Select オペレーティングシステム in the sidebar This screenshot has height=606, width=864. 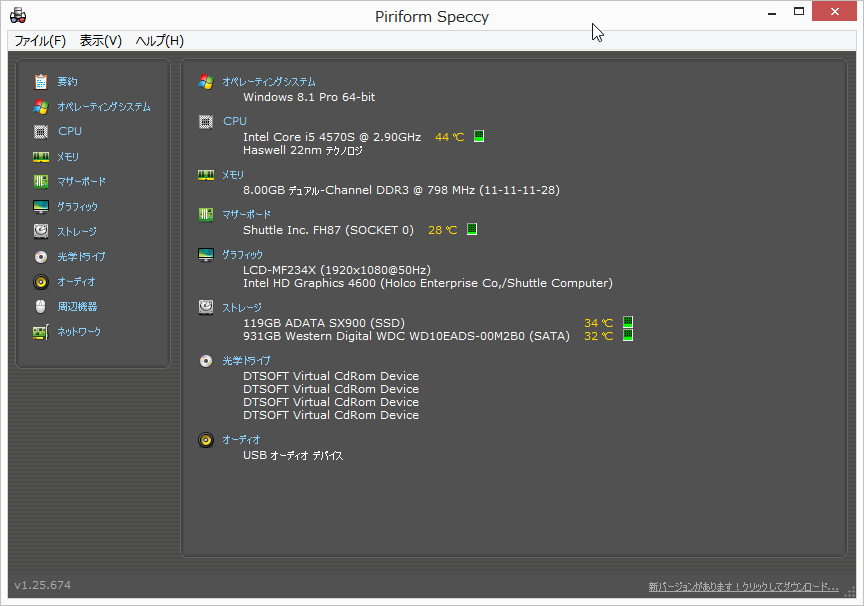click(104, 107)
